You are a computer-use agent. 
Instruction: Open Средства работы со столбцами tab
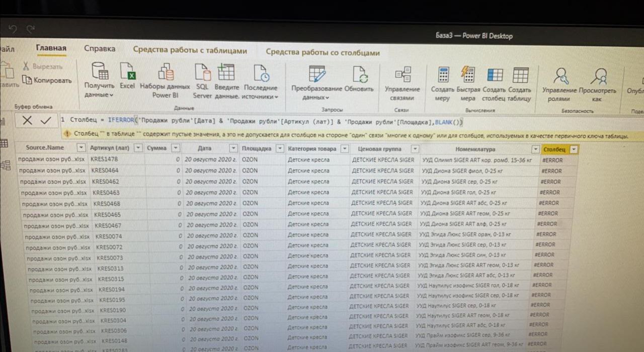[x=323, y=52]
